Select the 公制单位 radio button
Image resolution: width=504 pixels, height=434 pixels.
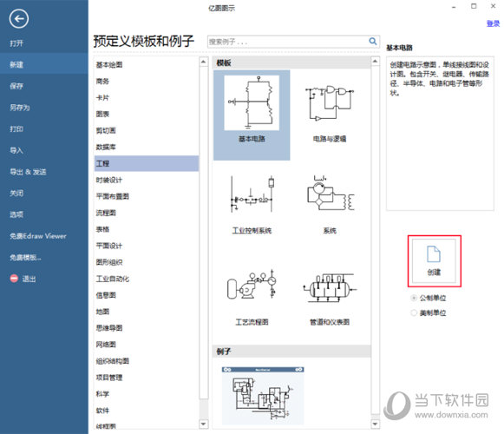414,298
